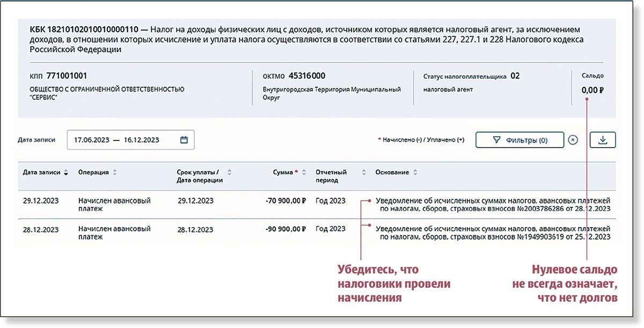This screenshot has width=644, height=328.
Task: Click the amount -90 900,00 ₽
Action: 285,229
